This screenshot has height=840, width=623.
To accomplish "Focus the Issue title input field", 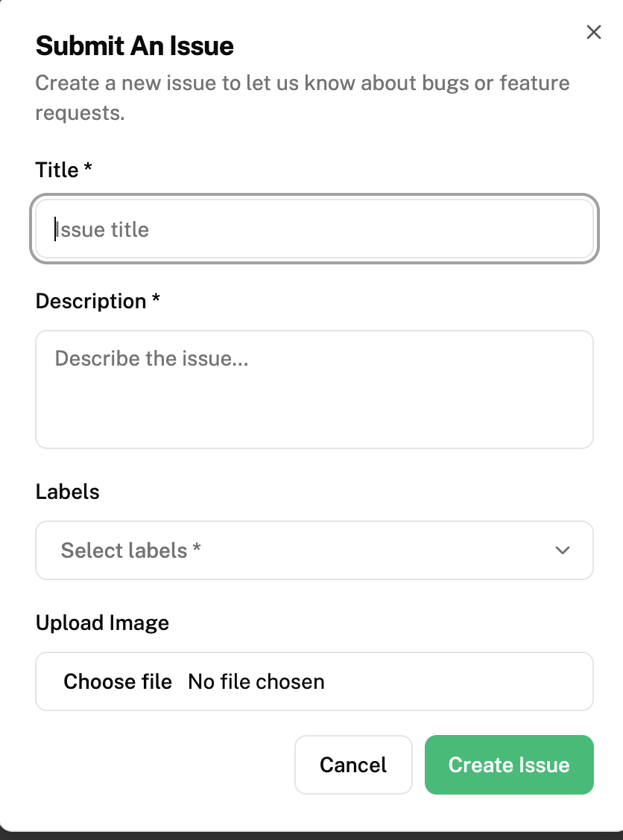I will [313, 229].
